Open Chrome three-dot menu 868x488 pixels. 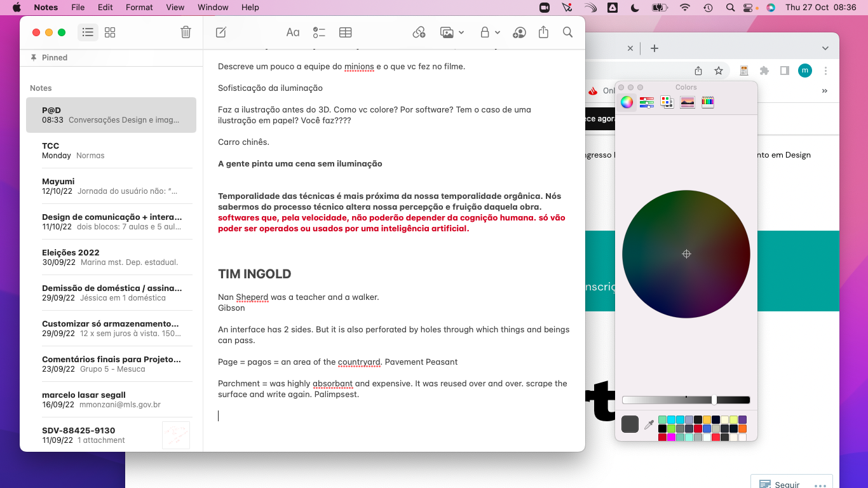825,71
